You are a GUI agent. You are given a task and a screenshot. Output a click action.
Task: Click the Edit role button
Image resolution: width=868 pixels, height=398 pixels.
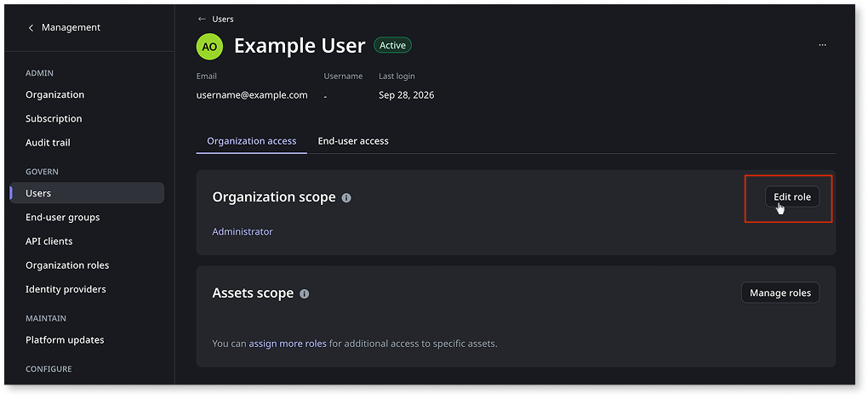(792, 197)
